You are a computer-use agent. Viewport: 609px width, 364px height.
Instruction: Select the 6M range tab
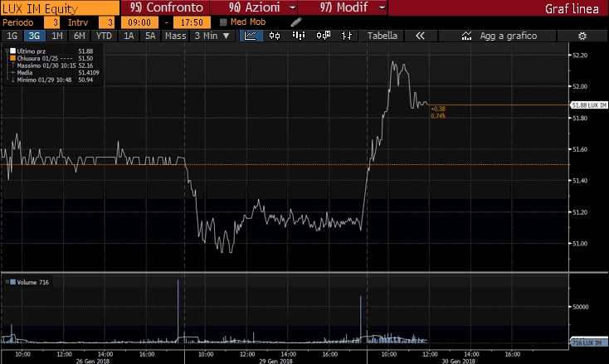point(79,36)
